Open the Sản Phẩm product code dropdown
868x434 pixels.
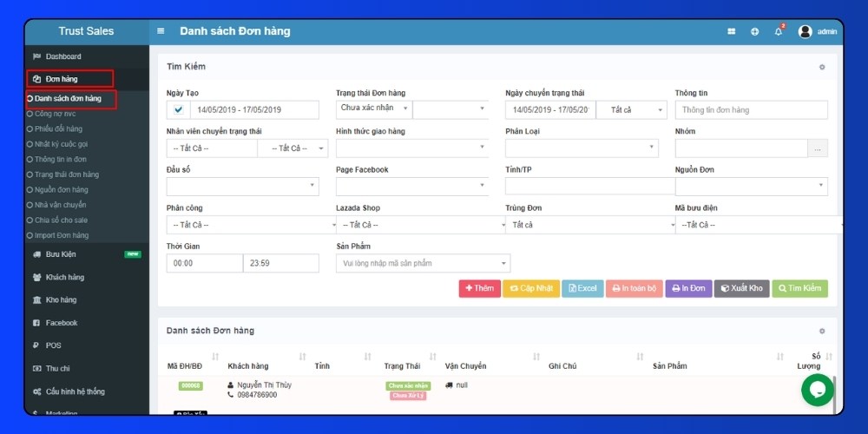423,263
